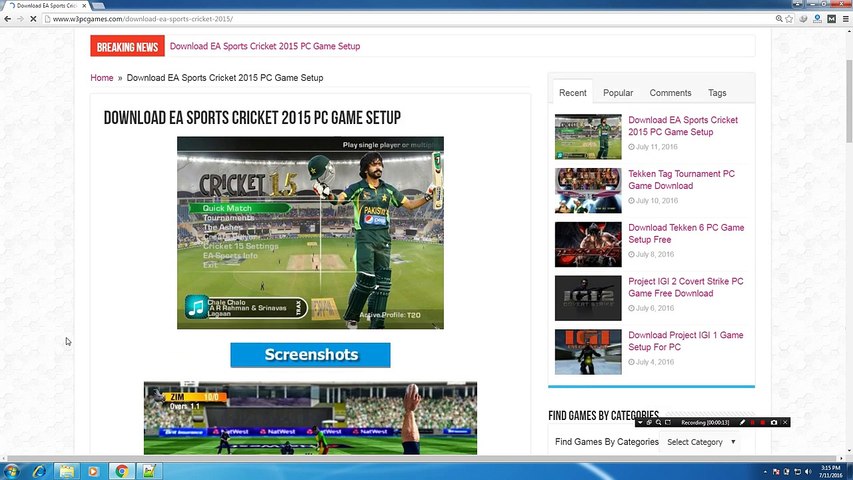Open sidebar link Download EA Sports Cricket 2015
The image size is (853, 480).
(683, 126)
